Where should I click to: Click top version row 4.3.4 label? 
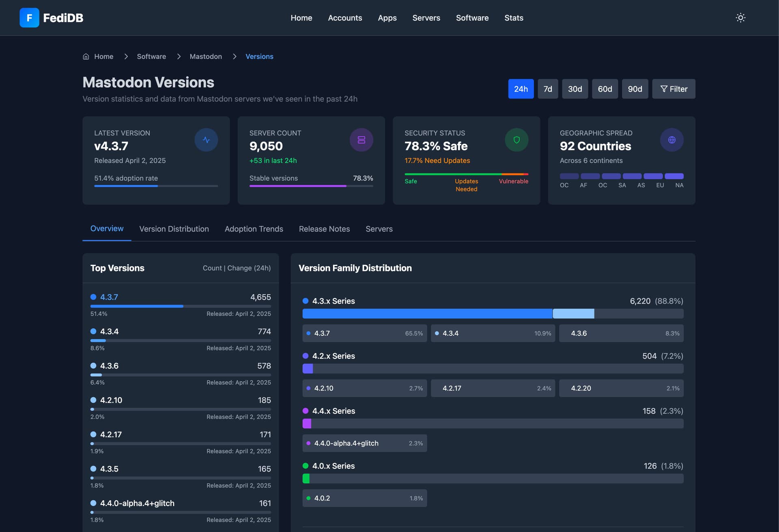click(109, 331)
